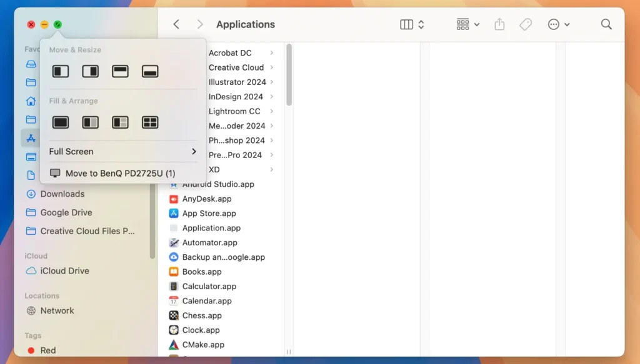Select the Me...oder 2024 folder
The width and height of the screenshot is (640, 364).
[237, 126]
